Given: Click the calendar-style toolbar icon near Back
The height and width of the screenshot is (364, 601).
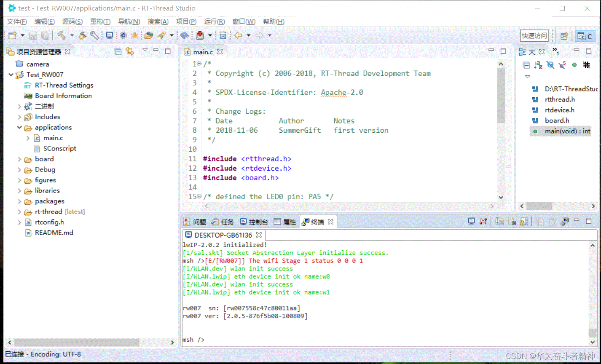Looking at the screenshot, I should coord(223,36).
